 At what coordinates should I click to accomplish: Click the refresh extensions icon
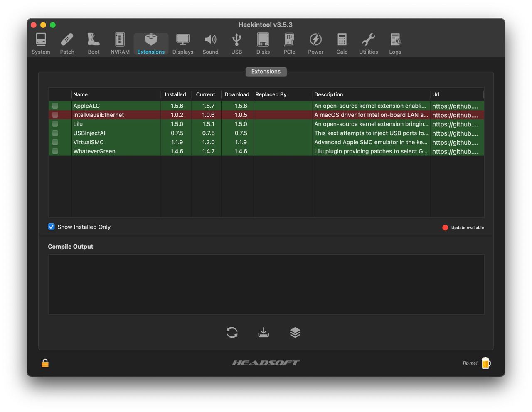(232, 332)
